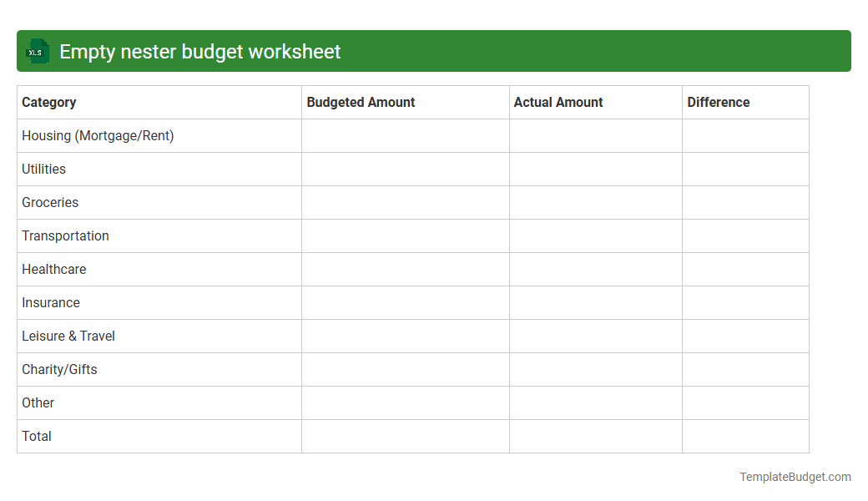The image size is (868, 501).
Task: Select the Leisure & Travel label
Action: [x=68, y=336]
